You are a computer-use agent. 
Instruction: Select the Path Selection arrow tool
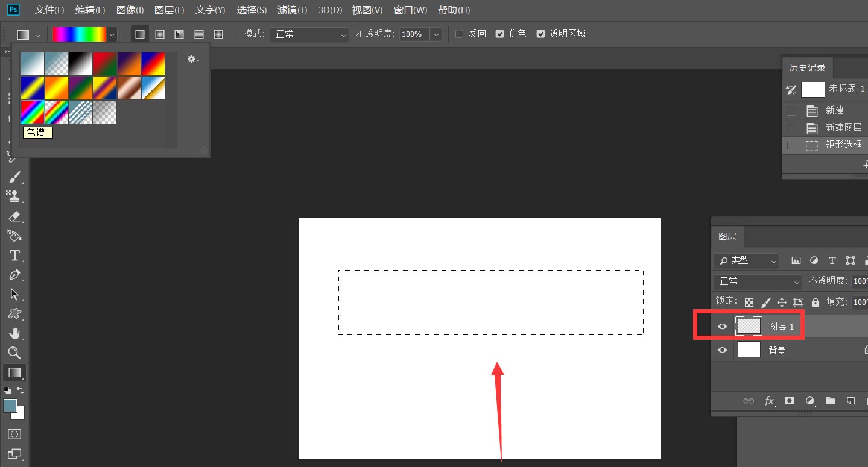[15, 295]
